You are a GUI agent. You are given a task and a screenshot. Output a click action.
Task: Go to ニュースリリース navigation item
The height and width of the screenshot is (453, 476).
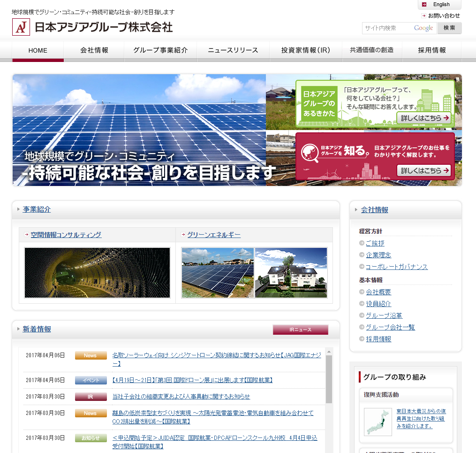click(x=233, y=50)
